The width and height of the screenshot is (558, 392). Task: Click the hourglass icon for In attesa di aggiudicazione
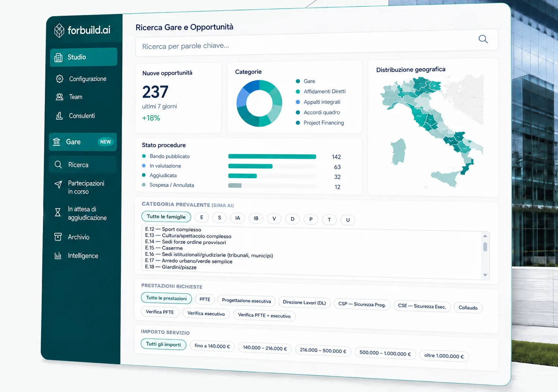pos(58,212)
